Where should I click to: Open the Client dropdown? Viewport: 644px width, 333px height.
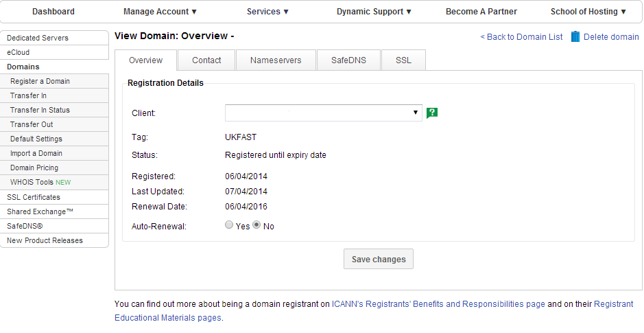[324, 113]
